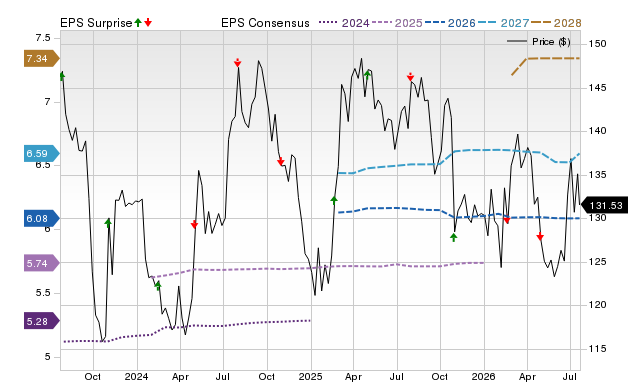640x382 pixels.
Task: Select the 2026 EPS Consensus legend entry
Action: point(450,23)
